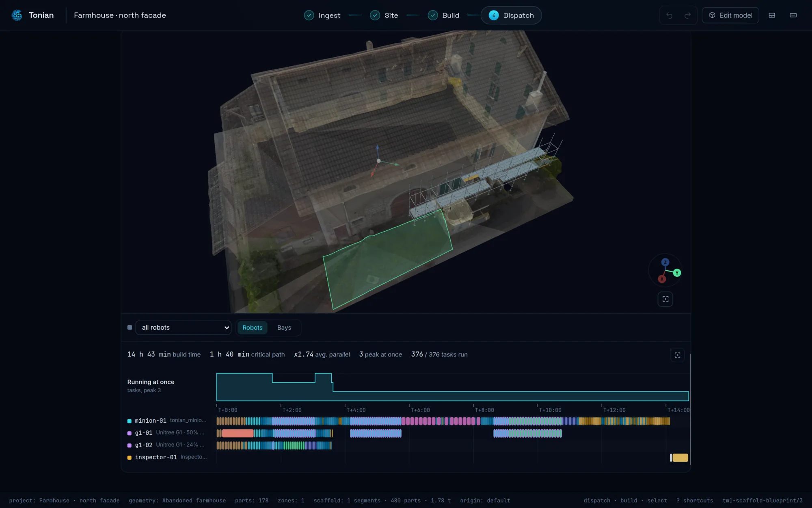Toggle the panel layout icon
The image size is (812, 508).
coord(772,15)
